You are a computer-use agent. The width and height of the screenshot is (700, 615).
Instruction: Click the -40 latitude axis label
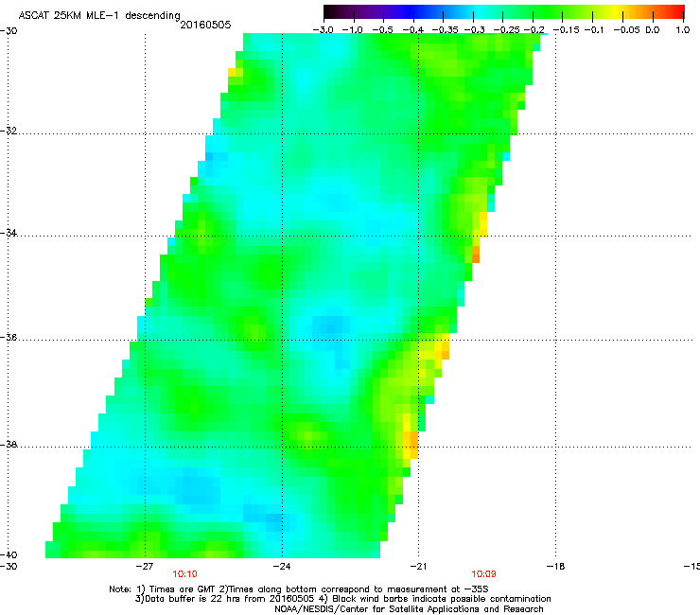9,555
